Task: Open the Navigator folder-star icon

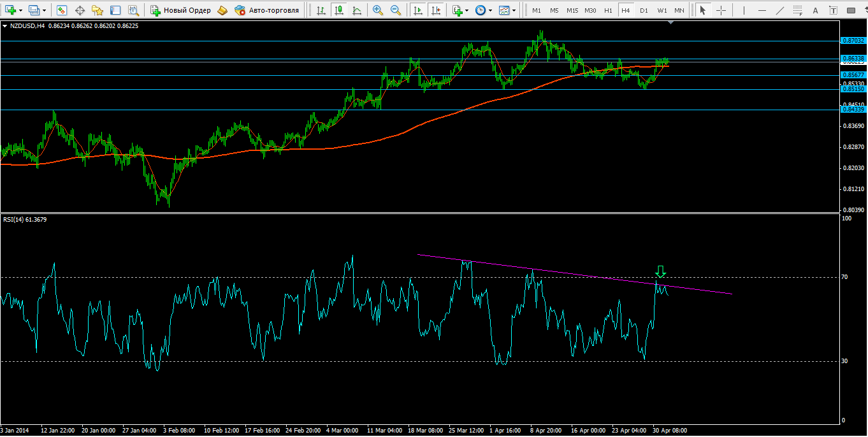Action: [98, 10]
